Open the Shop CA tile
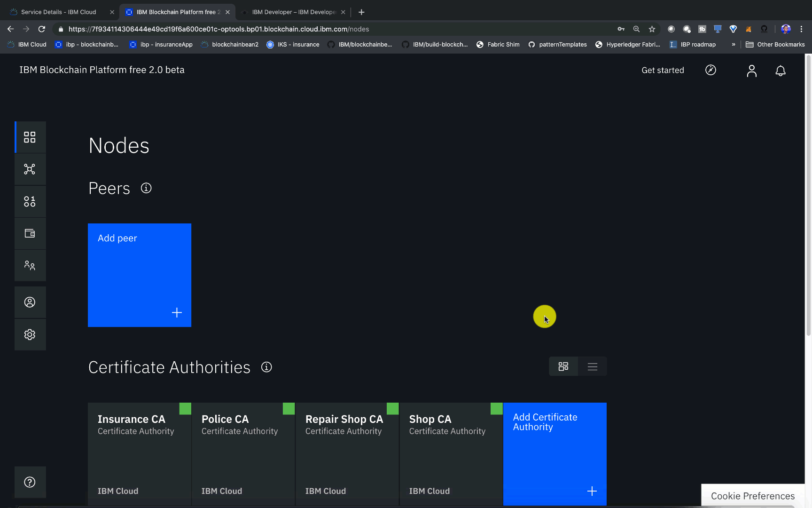 click(x=451, y=454)
